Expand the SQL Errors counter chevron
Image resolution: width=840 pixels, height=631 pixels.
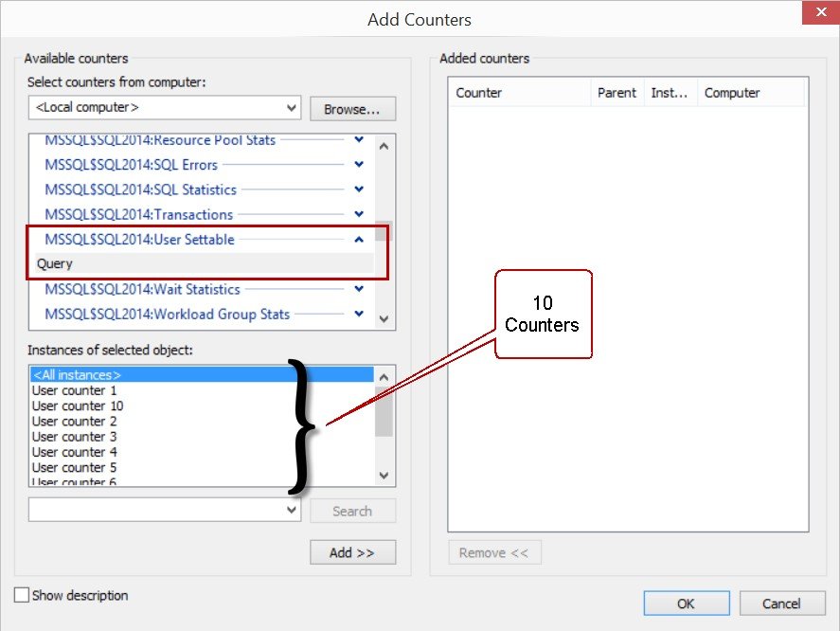tap(359, 164)
